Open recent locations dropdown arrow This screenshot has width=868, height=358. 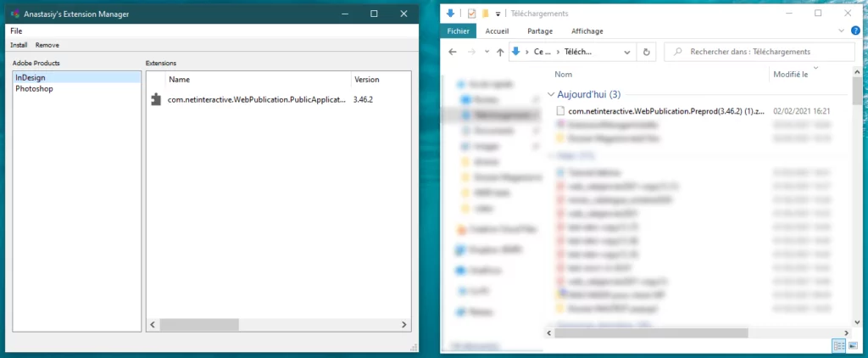pyautogui.click(x=487, y=52)
